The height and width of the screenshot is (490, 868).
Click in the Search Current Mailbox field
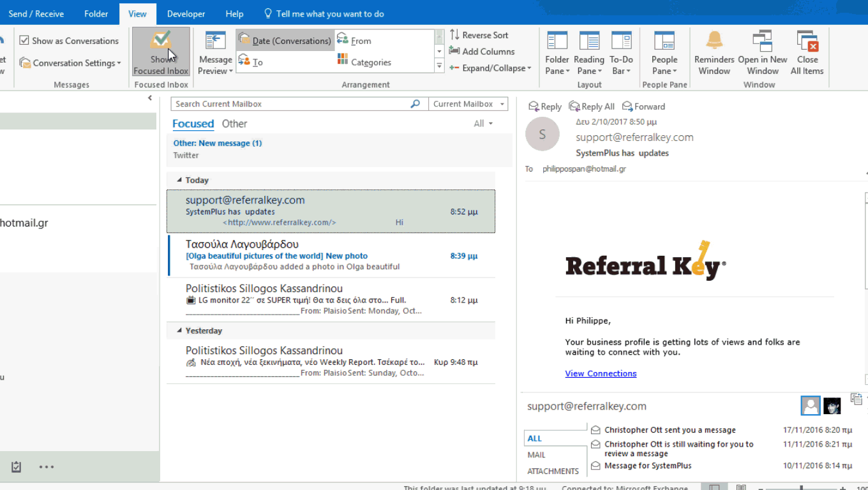click(x=291, y=104)
